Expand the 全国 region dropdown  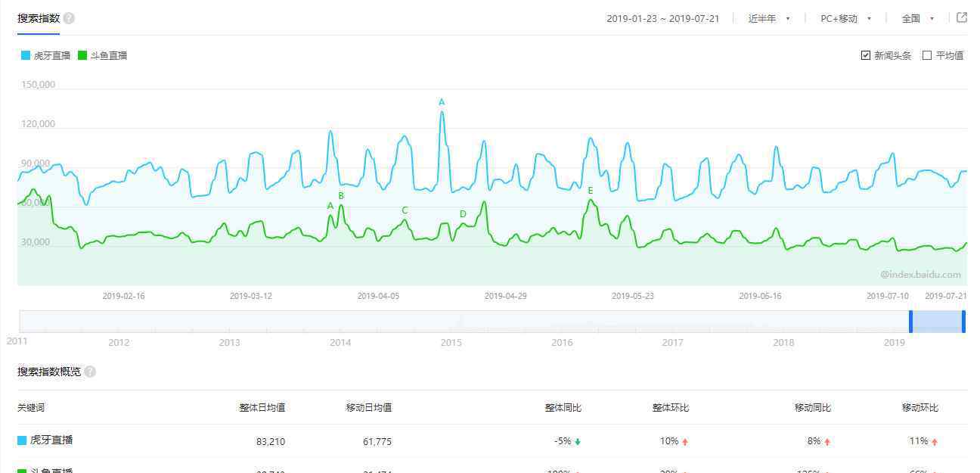(x=918, y=18)
